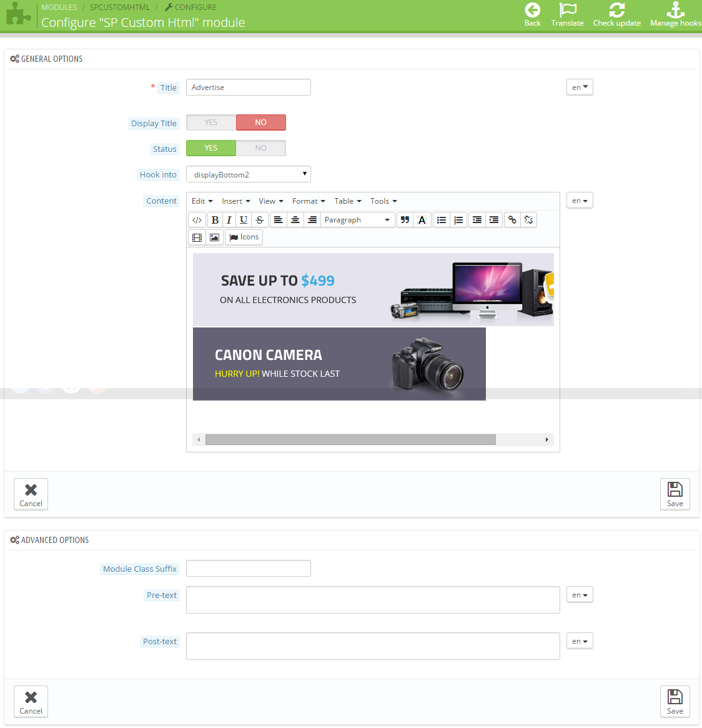The width and height of the screenshot is (702, 728).
Task: Go to SPCUSTOMHTML breadcrumb
Action: pos(120,7)
